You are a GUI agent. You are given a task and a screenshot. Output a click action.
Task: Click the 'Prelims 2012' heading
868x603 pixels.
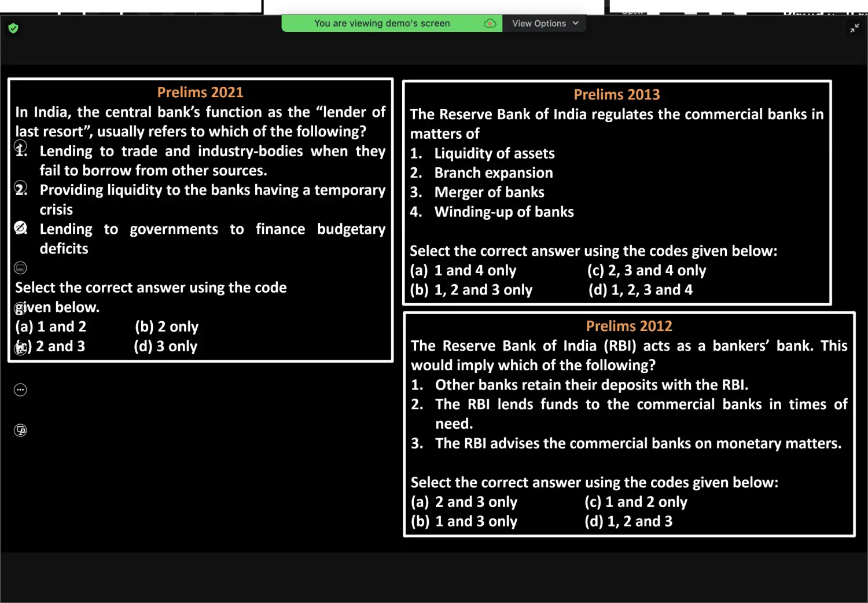click(x=629, y=326)
